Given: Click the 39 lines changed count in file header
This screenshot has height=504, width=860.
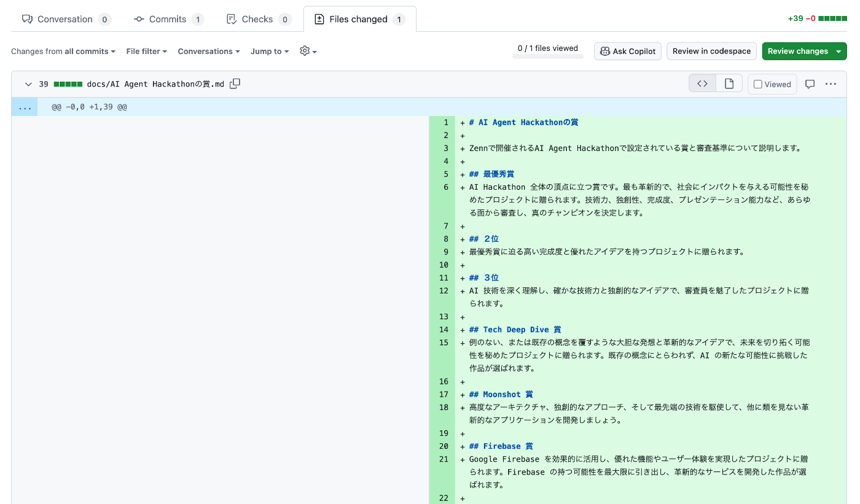Looking at the screenshot, I should [44, 84].
